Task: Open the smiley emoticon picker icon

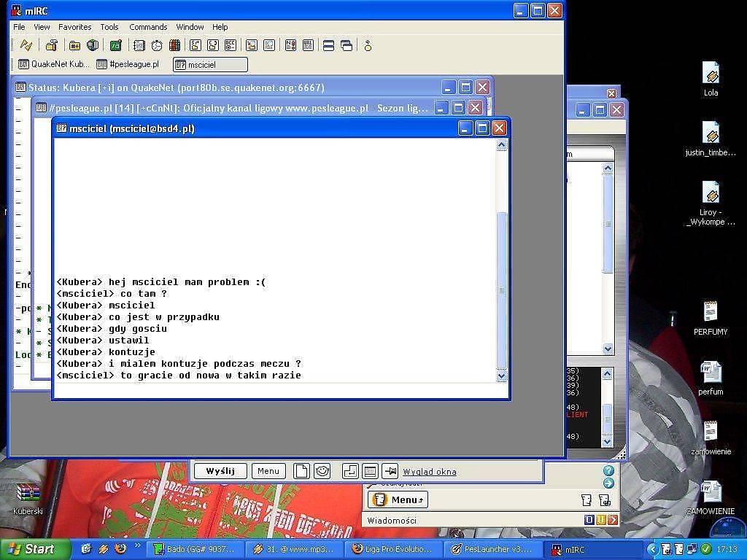Action: (322, 471)
